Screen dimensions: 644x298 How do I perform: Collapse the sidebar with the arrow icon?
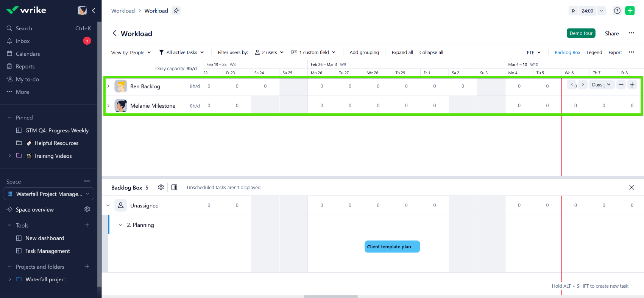(x=94, y=10)
